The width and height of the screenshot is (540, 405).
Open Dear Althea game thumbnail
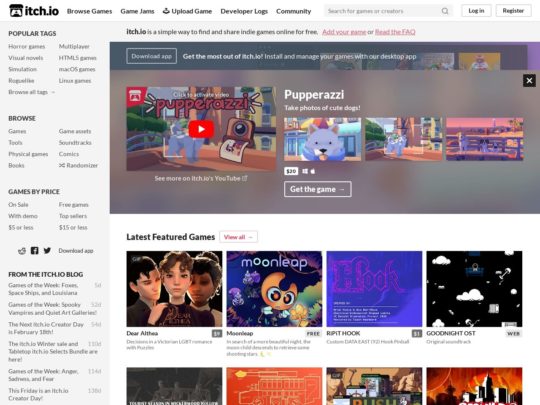pyautogui.click(x=174, y=289)
